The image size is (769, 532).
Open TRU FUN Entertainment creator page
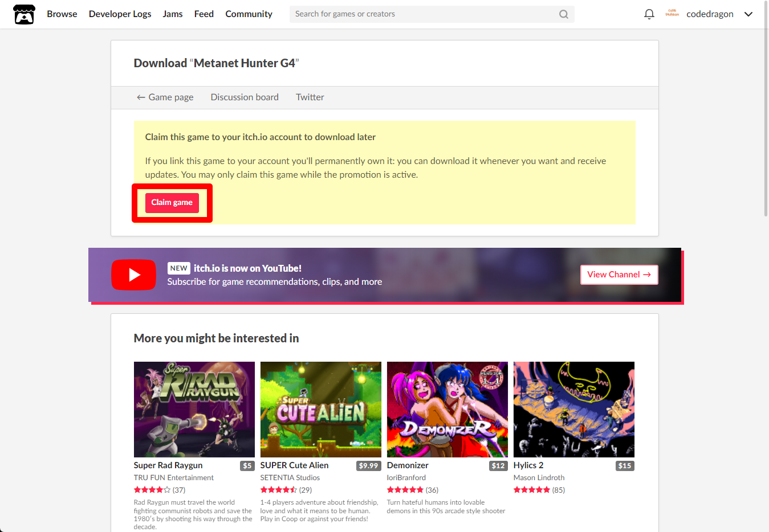tap(174, 478)
